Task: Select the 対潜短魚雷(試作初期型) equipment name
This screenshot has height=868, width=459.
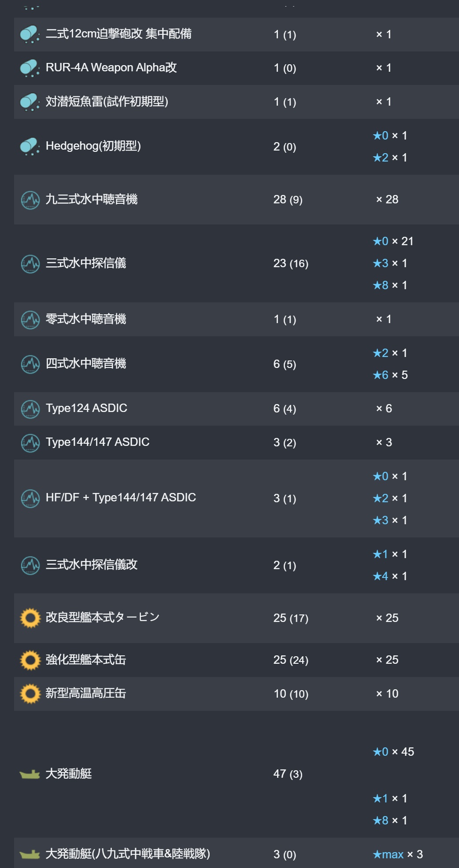Action: [x=107, y=102]
